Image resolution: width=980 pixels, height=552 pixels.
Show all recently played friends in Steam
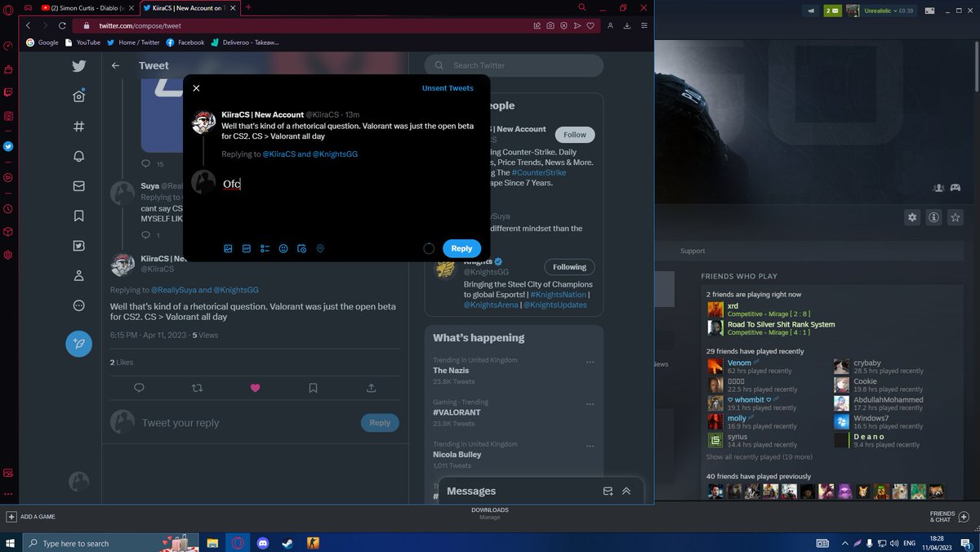coord(759,457)
